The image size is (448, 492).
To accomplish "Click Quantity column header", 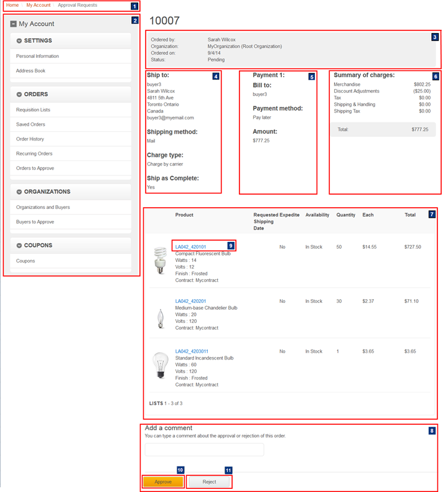I will coord(346,215).
